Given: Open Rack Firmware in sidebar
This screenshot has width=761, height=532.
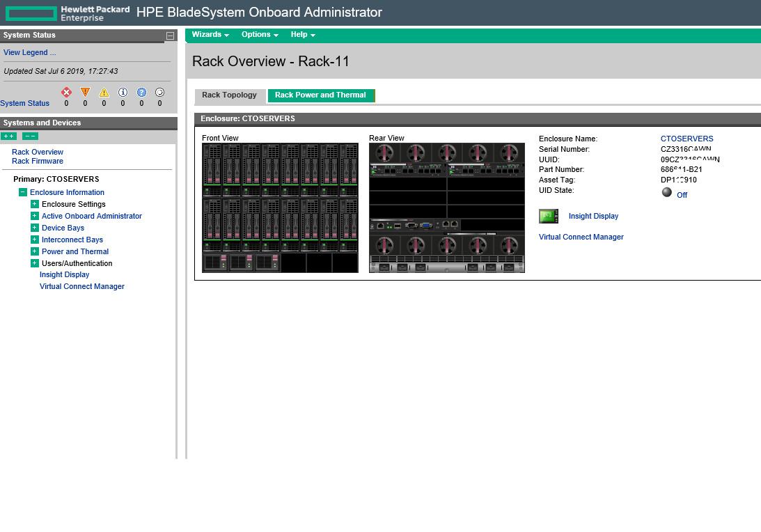Looking at the screenshot, I should 38,161.
